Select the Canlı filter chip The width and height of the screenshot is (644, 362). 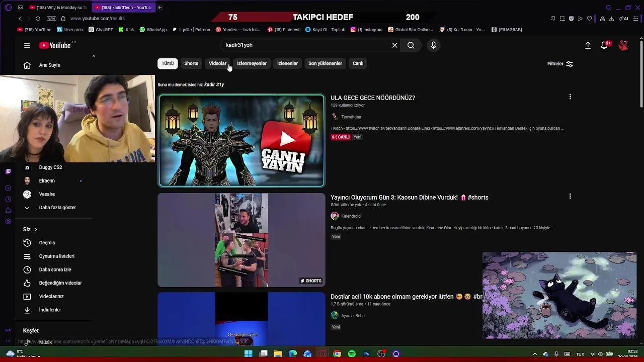click(x=358, y=63)
